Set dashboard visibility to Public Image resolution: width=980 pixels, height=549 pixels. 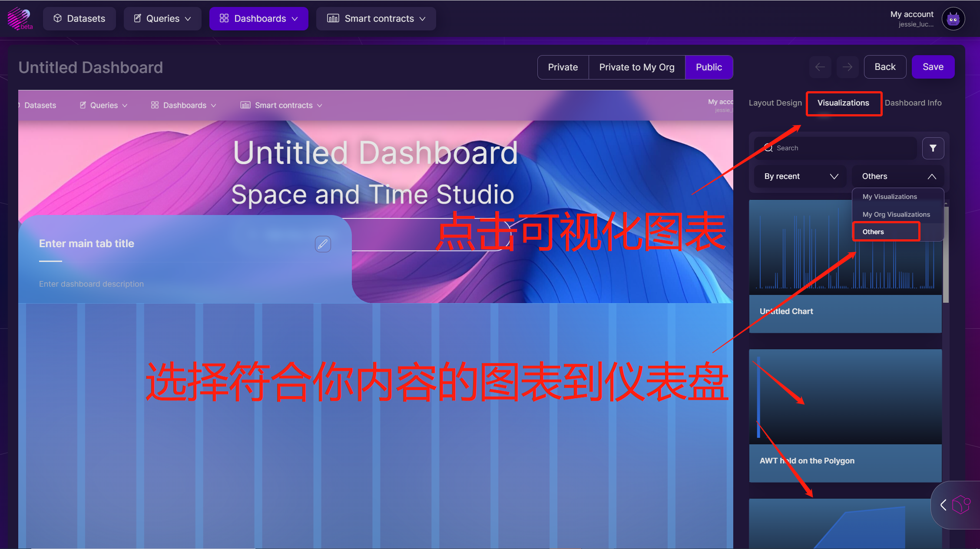point(709,67)
